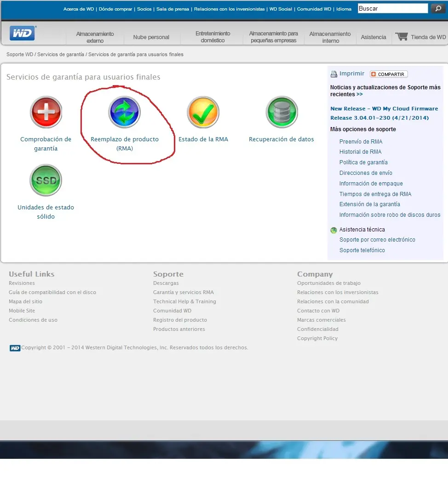Click the Buscar search field
448x497 pixels.
point(393,9)
